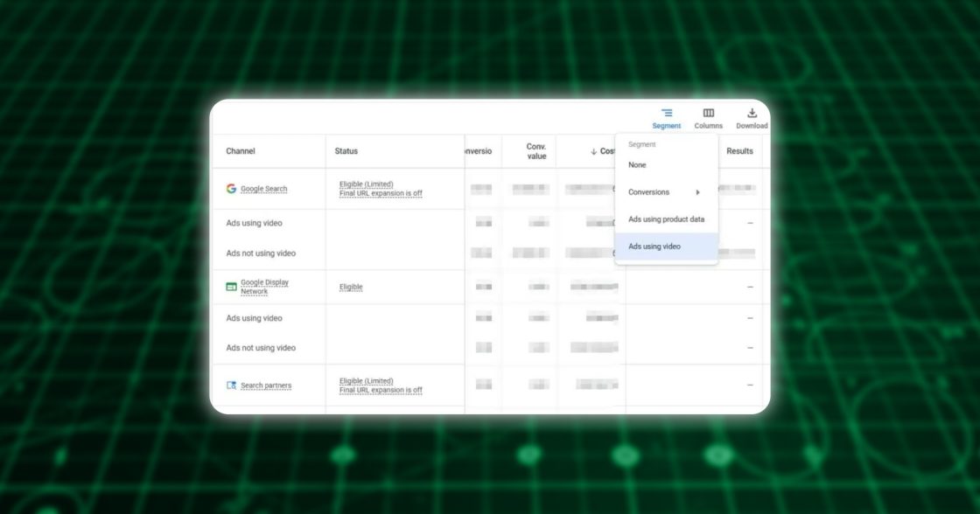Open the Segment menu icon
980x514 pixels.
click(x=668, y=113)
